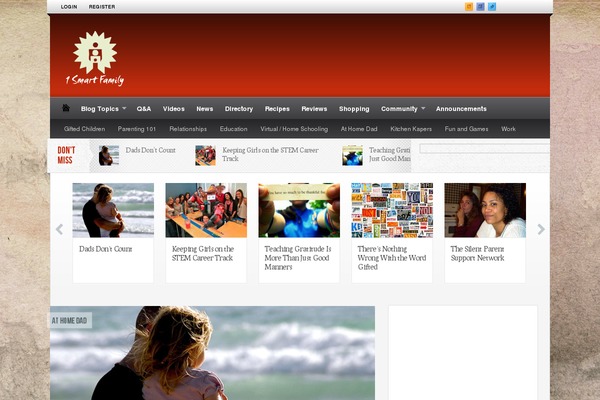Viewport: 600px width, 400px height.
Task: Expand the Community dropdown menu
Action: [403, 109]
